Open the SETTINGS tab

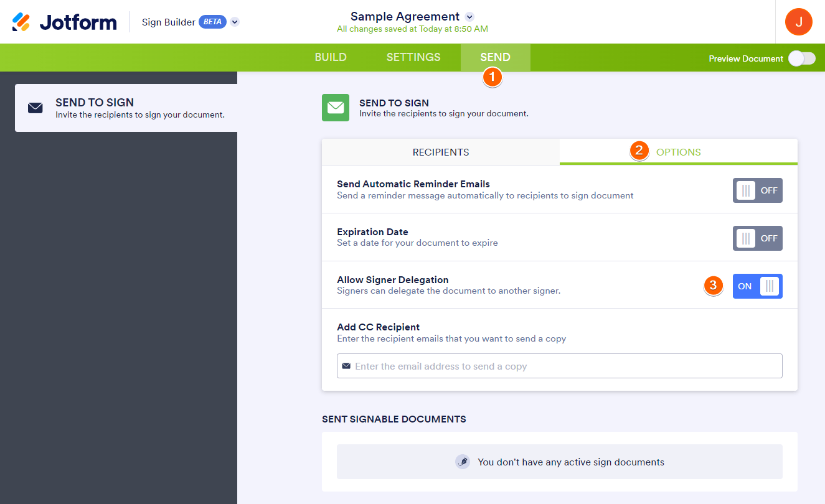pyautogui.click(x=413, y=57)
